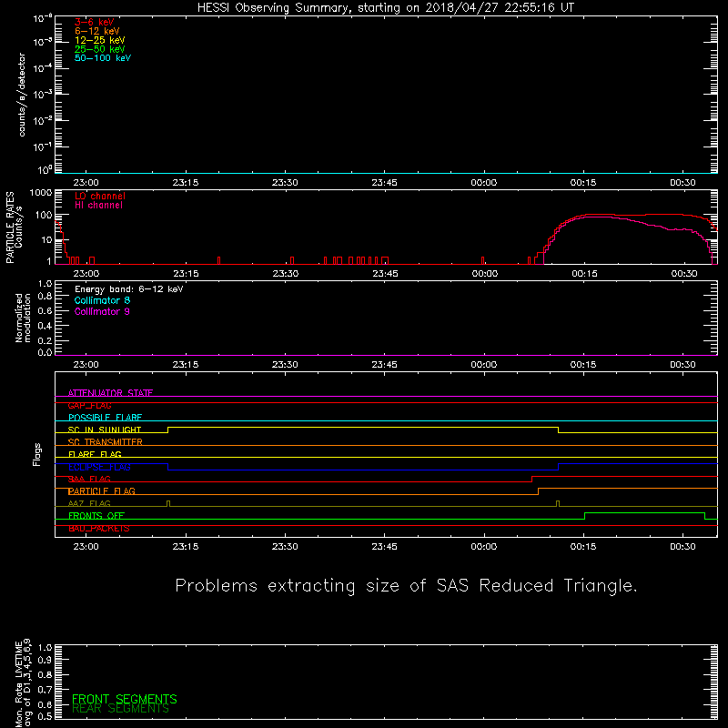728x728 pixels.
Task: Click the 0.7 y-axis value in the livetime panel
Action: (x=45, y=690)
